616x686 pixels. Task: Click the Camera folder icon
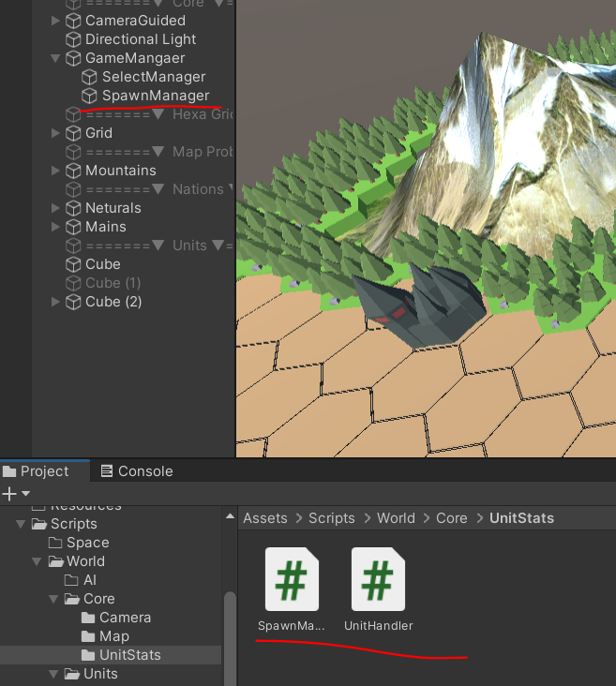coord(88,618)
